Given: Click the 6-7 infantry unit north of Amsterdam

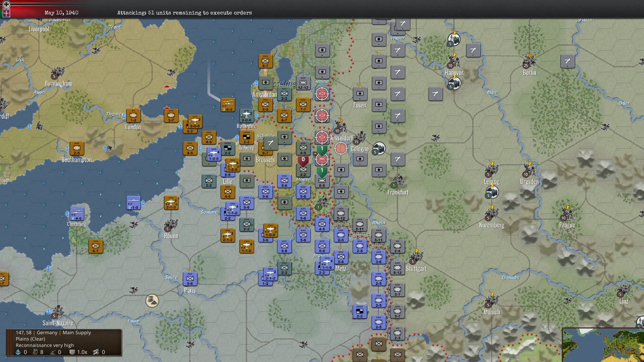Looking at the screenshot, I should [x=265, y=61].
